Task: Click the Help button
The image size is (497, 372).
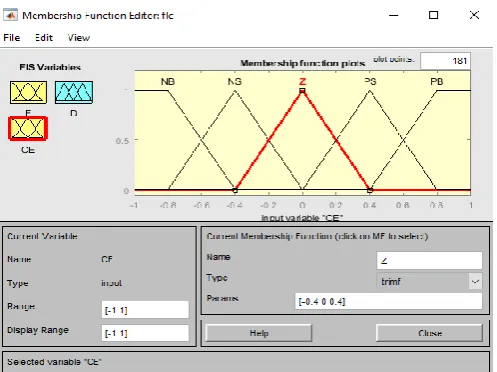Action: tap(259, 333)
